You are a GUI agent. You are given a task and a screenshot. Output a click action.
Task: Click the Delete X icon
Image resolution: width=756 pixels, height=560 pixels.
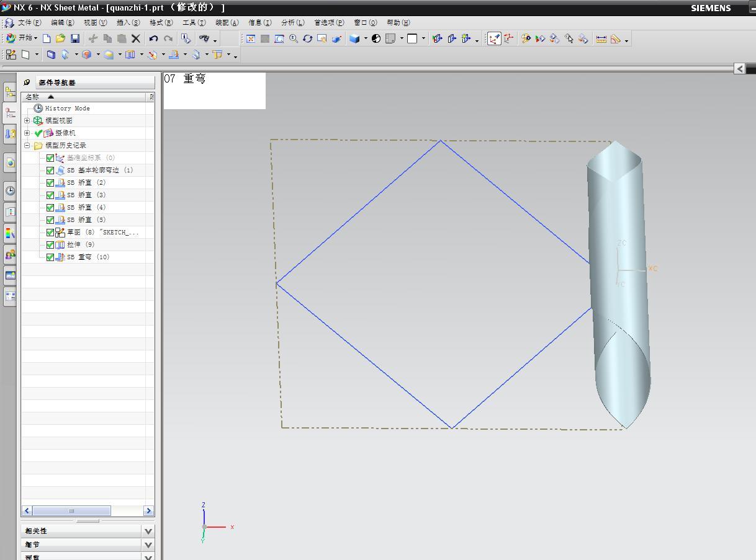coord(136,38)
